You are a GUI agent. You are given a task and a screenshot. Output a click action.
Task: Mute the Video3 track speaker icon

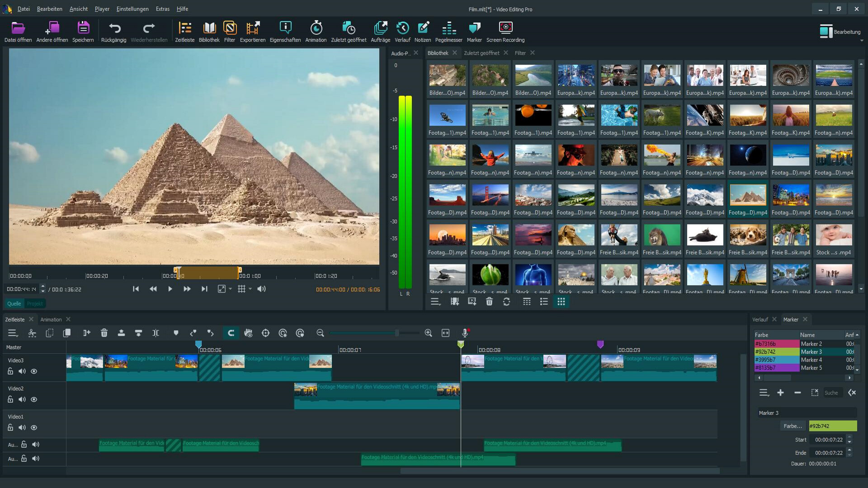pos(22,371)
